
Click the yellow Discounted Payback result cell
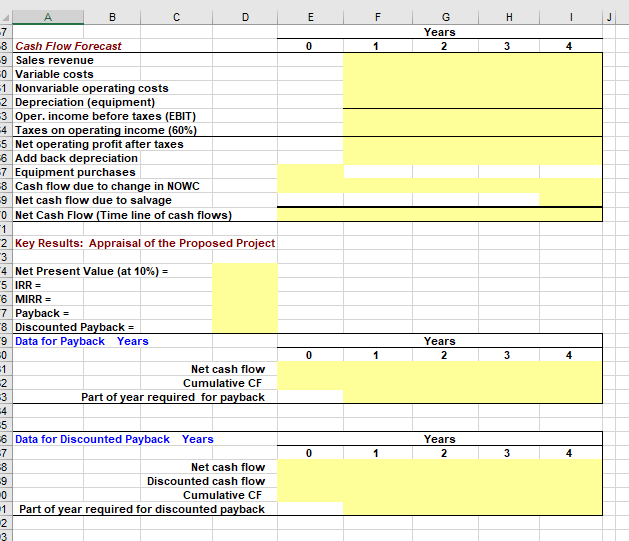(245, 326)
